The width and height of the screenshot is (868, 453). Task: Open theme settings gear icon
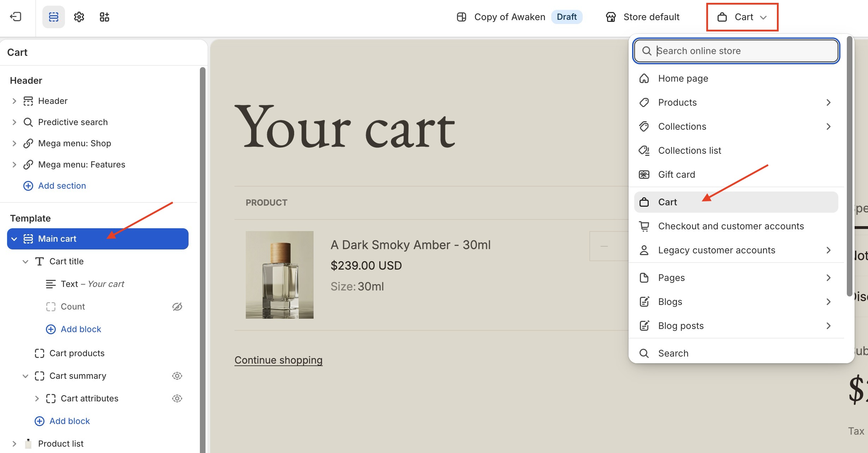[79, 17]
